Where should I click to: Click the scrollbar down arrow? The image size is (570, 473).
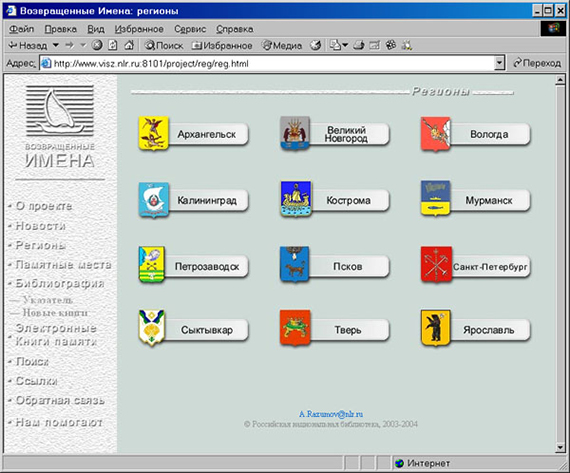pos(560,447)
